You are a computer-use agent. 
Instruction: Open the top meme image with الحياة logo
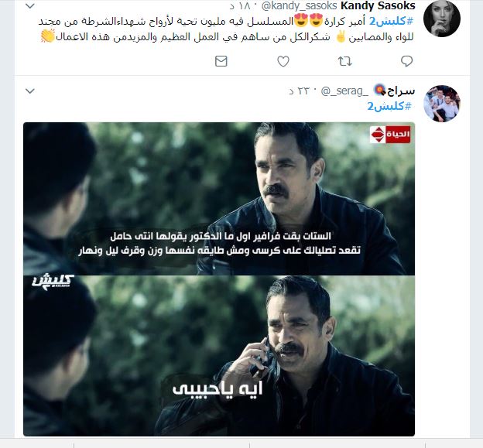point(219,199)
